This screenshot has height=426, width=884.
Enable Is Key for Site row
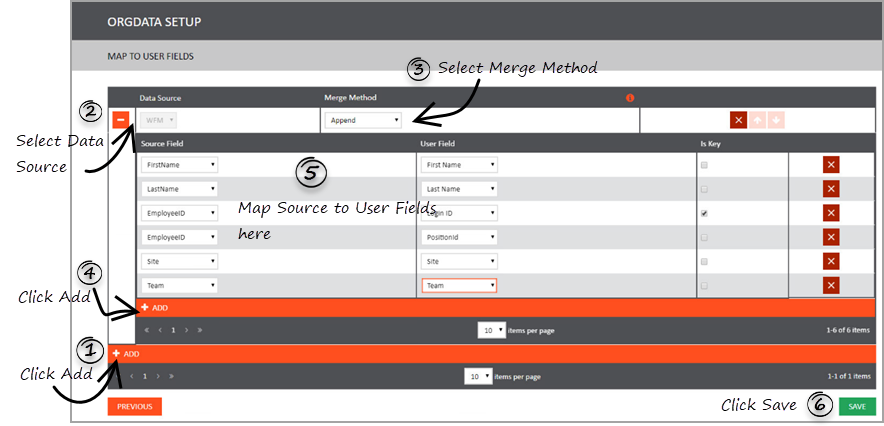click(x=705, y=261)
